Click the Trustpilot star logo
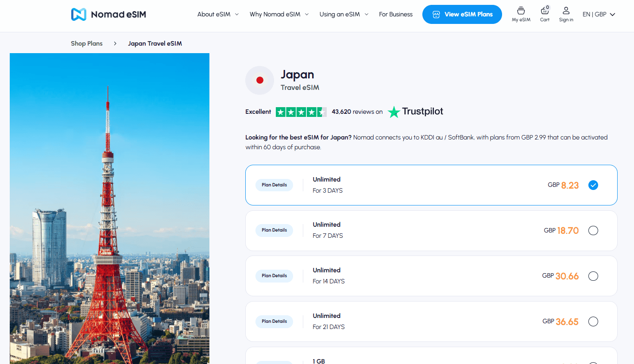 coord(394,112)
